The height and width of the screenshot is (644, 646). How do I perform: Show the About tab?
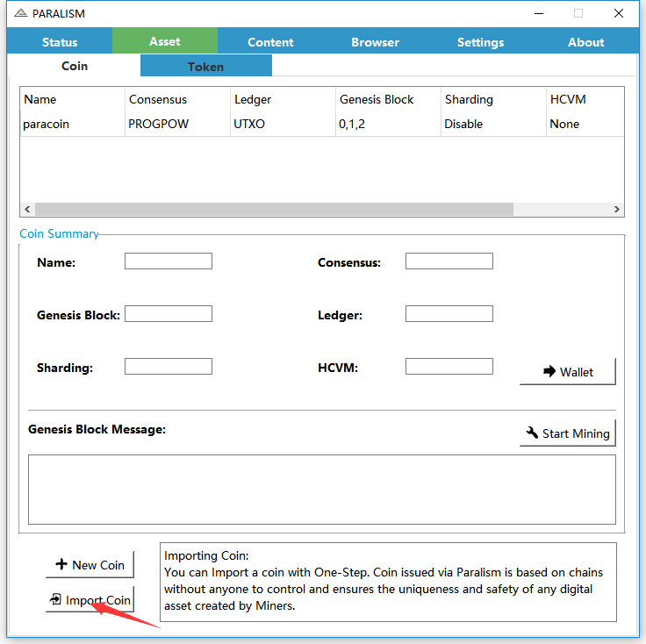585,42
